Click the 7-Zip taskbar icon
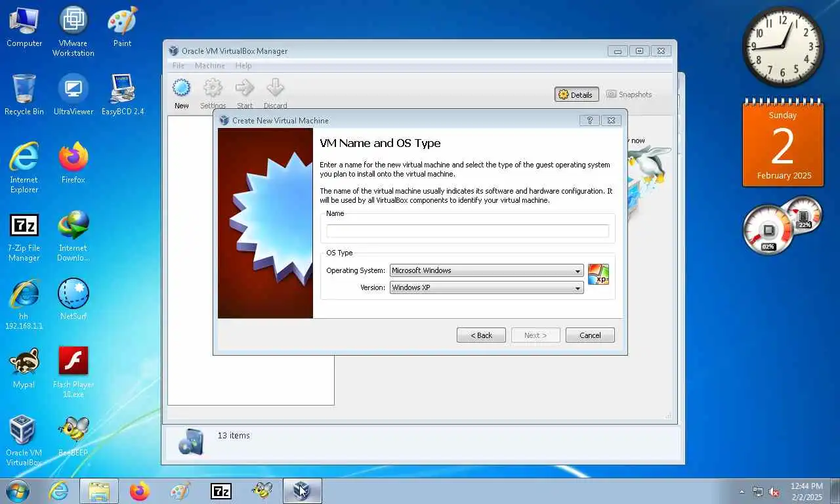The width and height of the screenshot is (840, 504). click(x=221, y=491)
